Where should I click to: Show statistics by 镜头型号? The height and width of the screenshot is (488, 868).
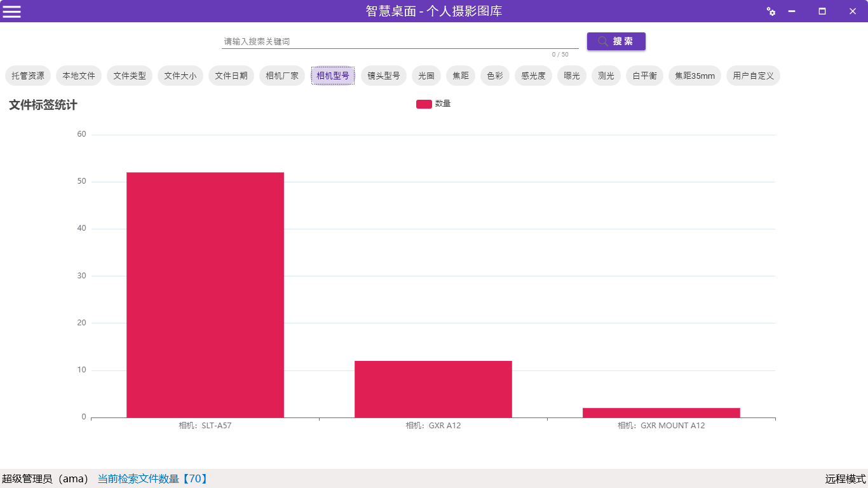pyautogui.click(x=384, y=76)
